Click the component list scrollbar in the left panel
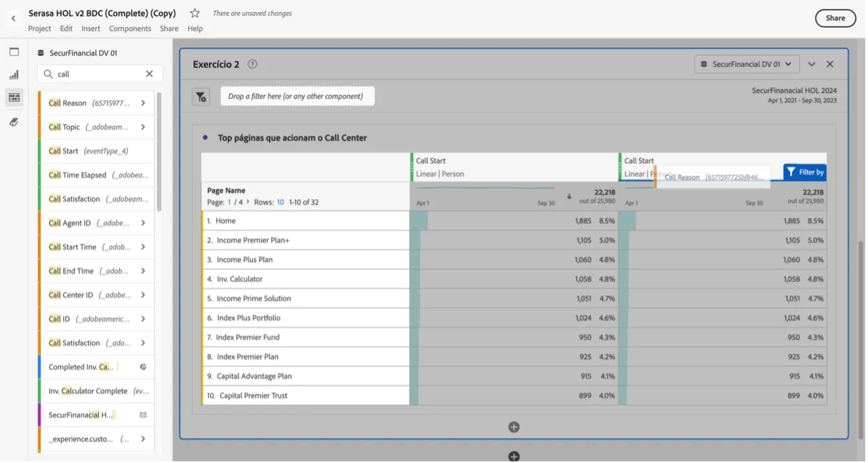This screenshot has width=868, height=463. point(159,153)
